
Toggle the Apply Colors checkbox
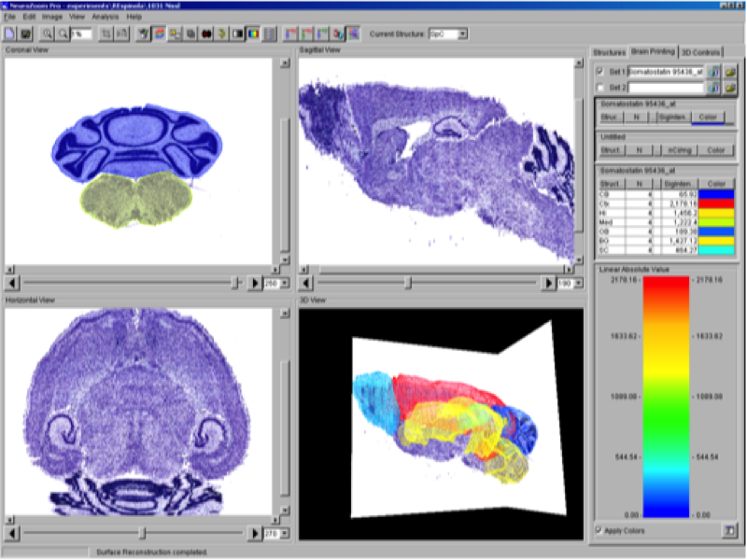coord(599,531)
